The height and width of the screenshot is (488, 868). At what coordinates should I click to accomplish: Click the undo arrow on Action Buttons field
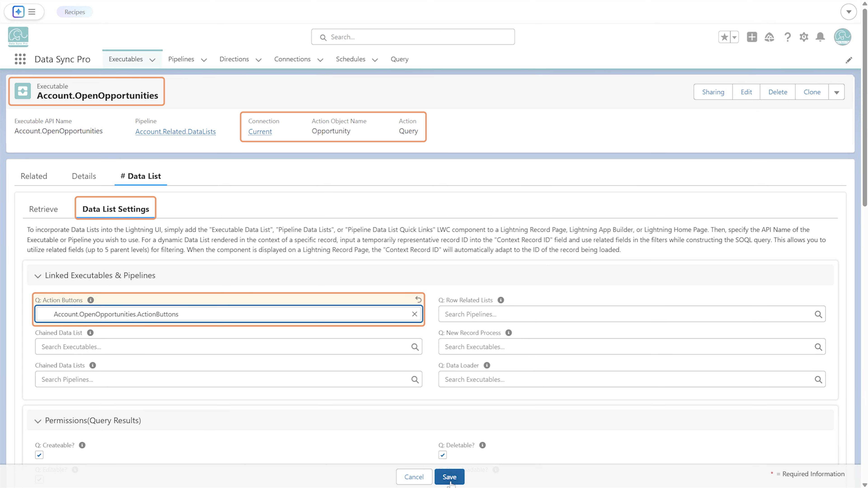click(x=418, y=299)
